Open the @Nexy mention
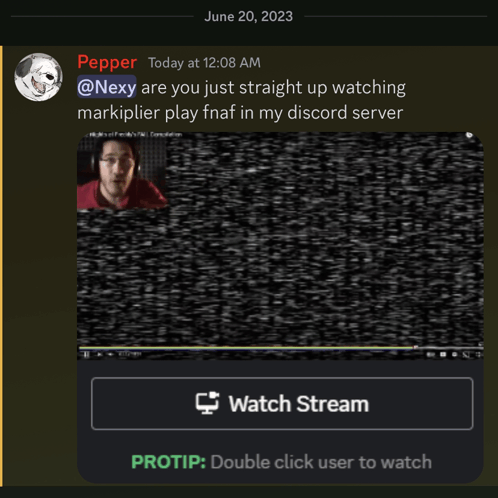 click(107, 87)
